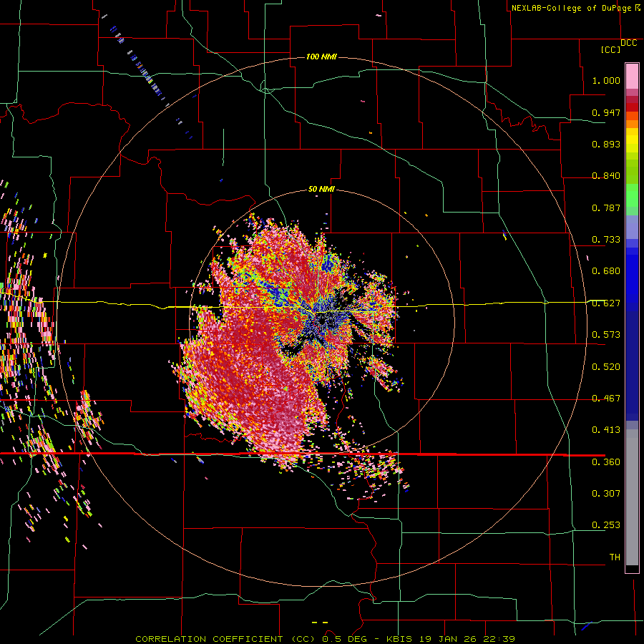Viewport: 644px width, 644px height.
Task: Click the 0.413 legend value
Action: pos(606,430)
